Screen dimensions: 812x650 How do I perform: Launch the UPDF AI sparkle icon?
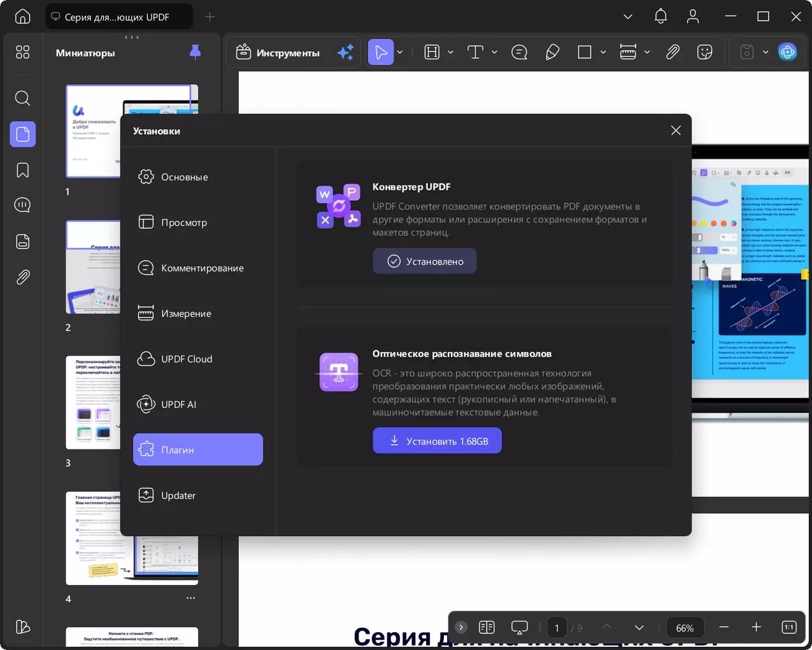[346, 52]
